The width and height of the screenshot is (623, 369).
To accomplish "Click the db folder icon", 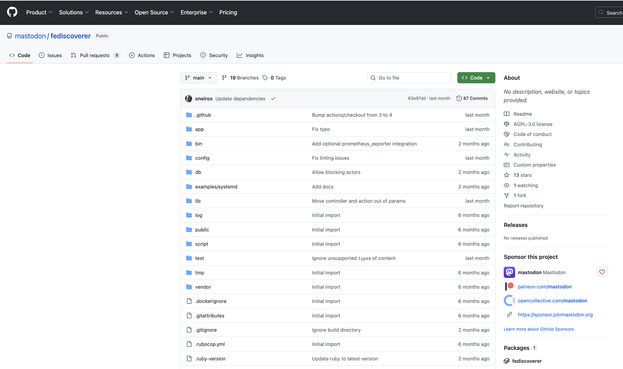I will pos(189,172).
